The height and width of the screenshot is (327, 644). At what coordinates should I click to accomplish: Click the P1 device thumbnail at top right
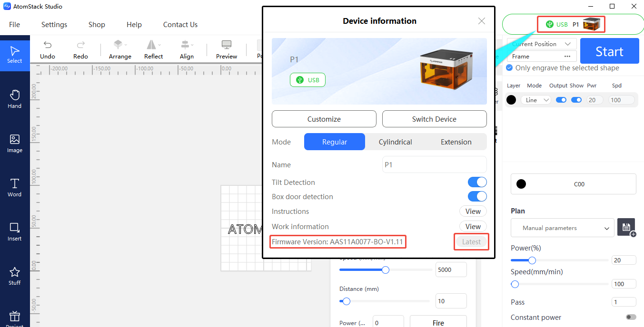(593, 24)
